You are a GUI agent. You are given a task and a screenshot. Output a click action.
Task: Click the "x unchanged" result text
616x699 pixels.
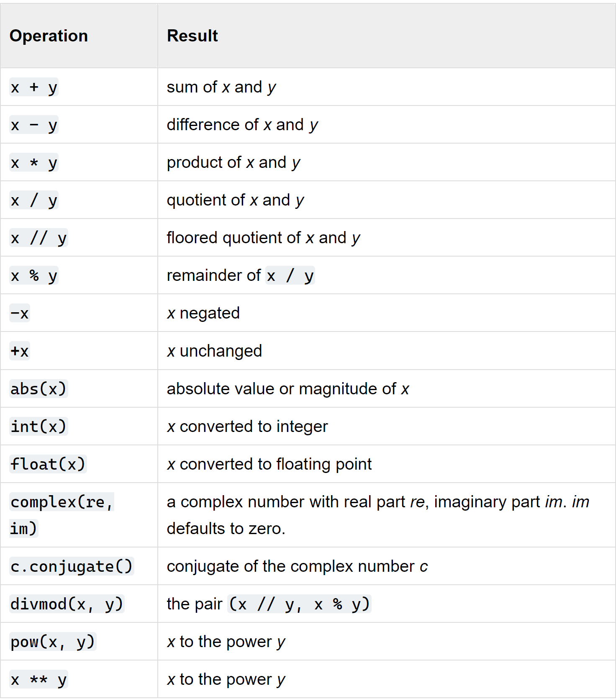coord(214,351)
